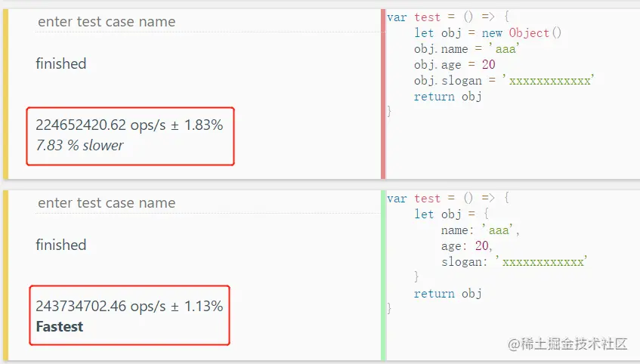Image resolution: width=640 pixels, height=364 pixels.
Task: Click 'var test = () => {' in the second editor
Action: 448,199
